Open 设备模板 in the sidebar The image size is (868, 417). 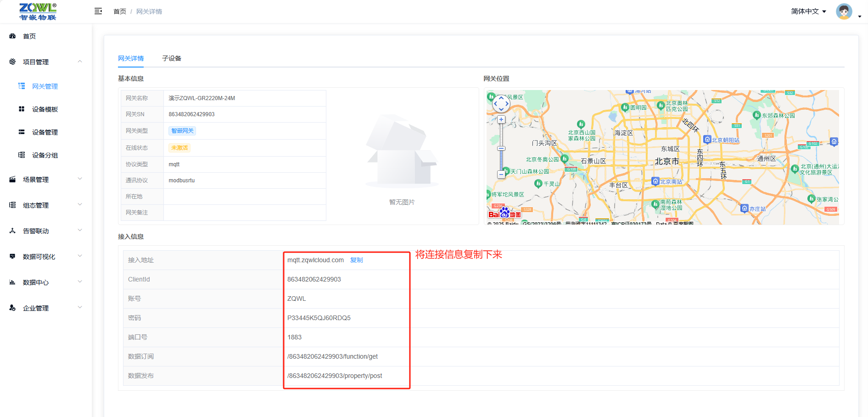click(x=45, y=109)
